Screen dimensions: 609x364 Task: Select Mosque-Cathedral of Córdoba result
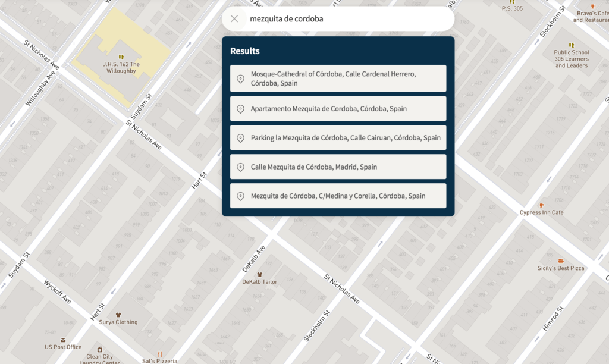pos(338,79)
